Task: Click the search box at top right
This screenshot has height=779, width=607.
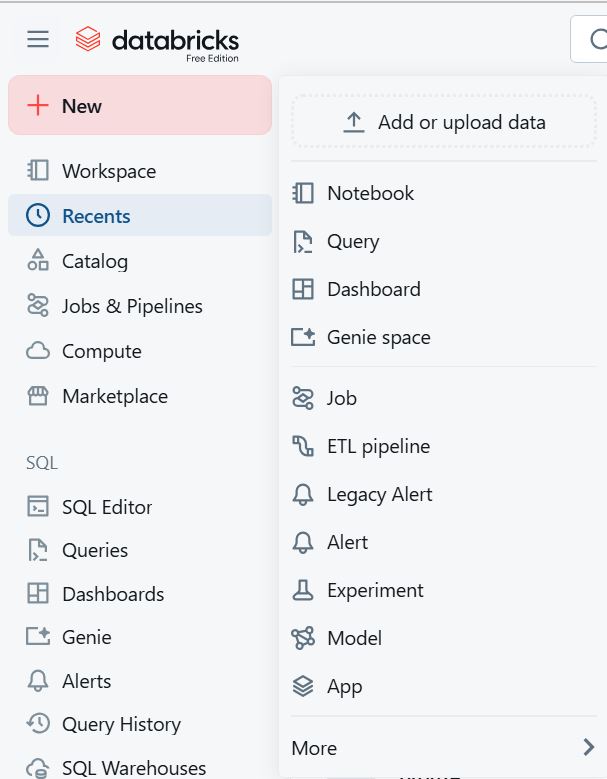Action: point(589,39)
